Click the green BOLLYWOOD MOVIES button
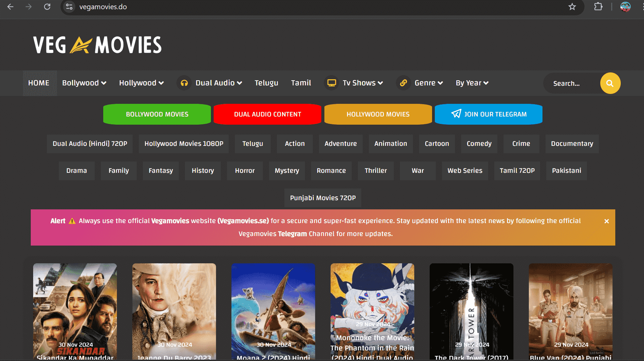 pos(157,114)
